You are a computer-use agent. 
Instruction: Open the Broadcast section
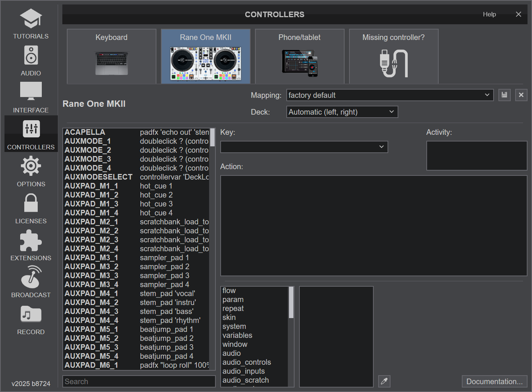[x=31, y=283]
